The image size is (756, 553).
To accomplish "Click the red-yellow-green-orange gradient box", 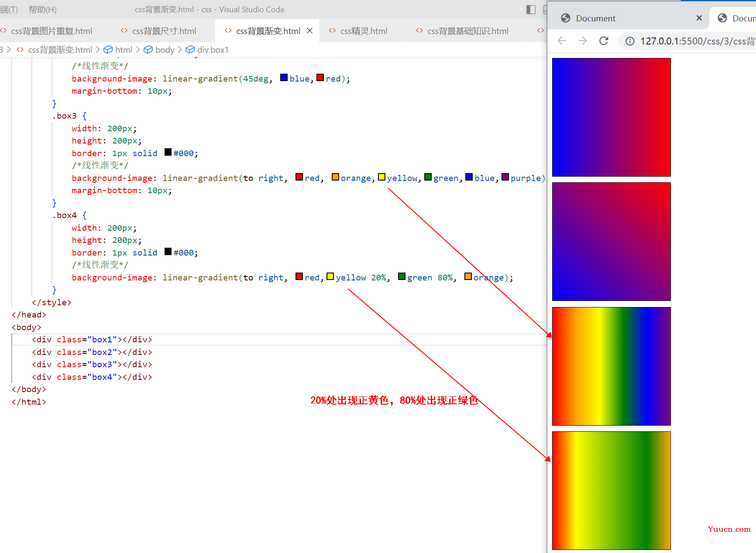I will click(611, 491).
